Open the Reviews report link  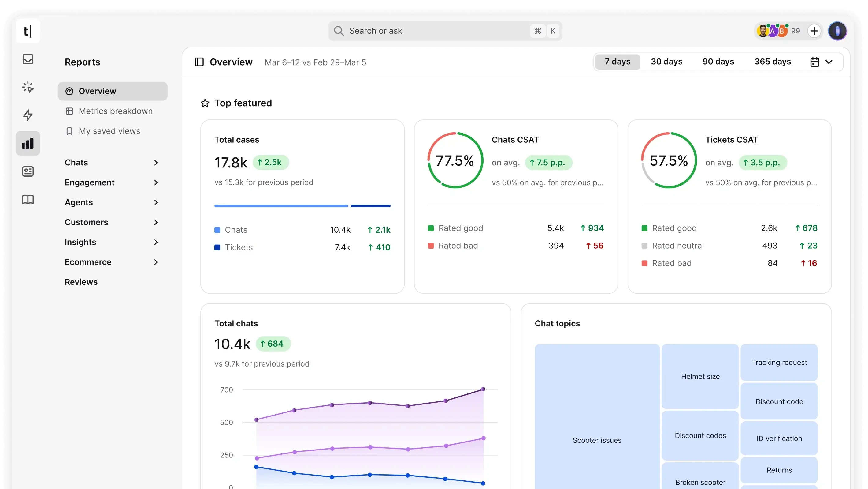coord(81,282)
